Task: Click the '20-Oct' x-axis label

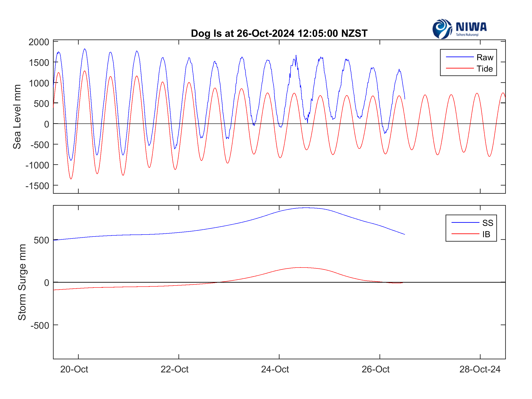Action: coord(74,369)
